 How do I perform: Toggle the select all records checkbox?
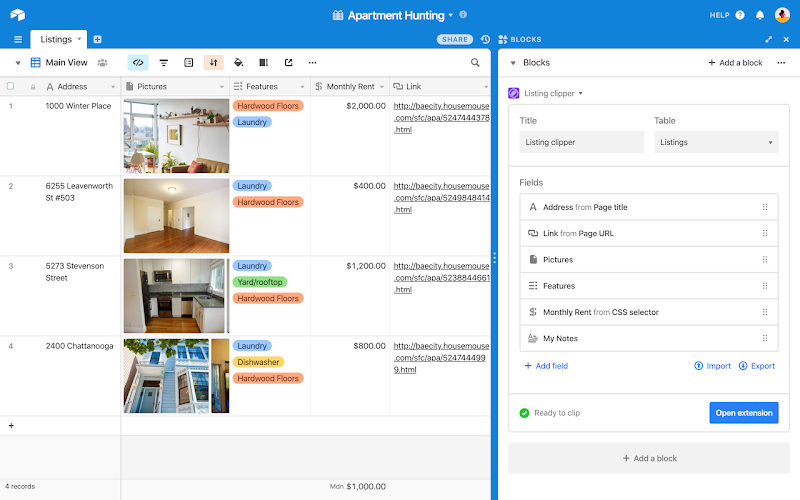pyautogui.click(x=10, y=86)
